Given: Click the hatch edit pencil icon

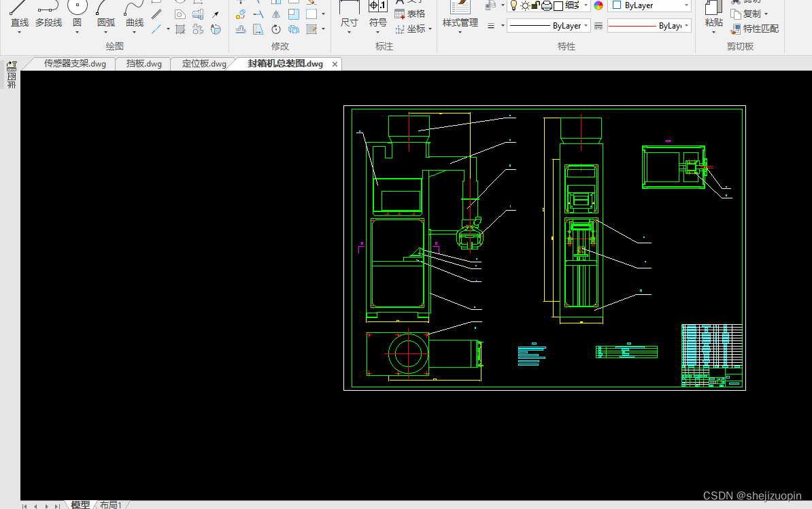Looking at the screenshot, I should click(311, 29).
